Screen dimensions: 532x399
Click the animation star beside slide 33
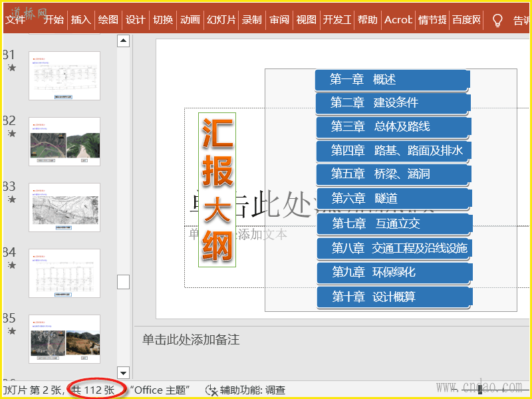point(12,199)
